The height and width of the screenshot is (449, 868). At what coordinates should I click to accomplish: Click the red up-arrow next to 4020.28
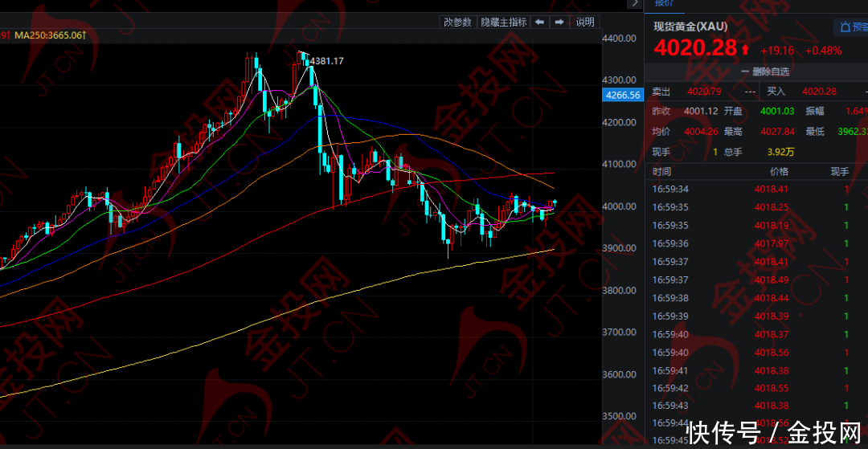click(744, 49)
